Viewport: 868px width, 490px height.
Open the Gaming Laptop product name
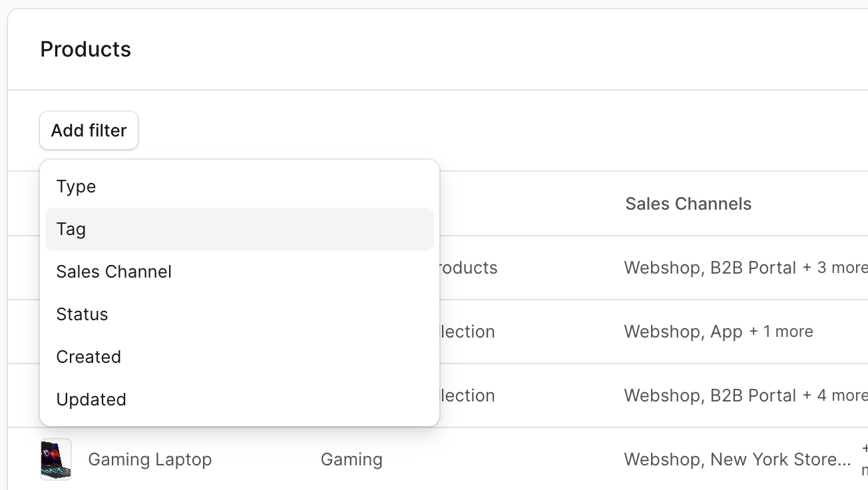[150, 459]
